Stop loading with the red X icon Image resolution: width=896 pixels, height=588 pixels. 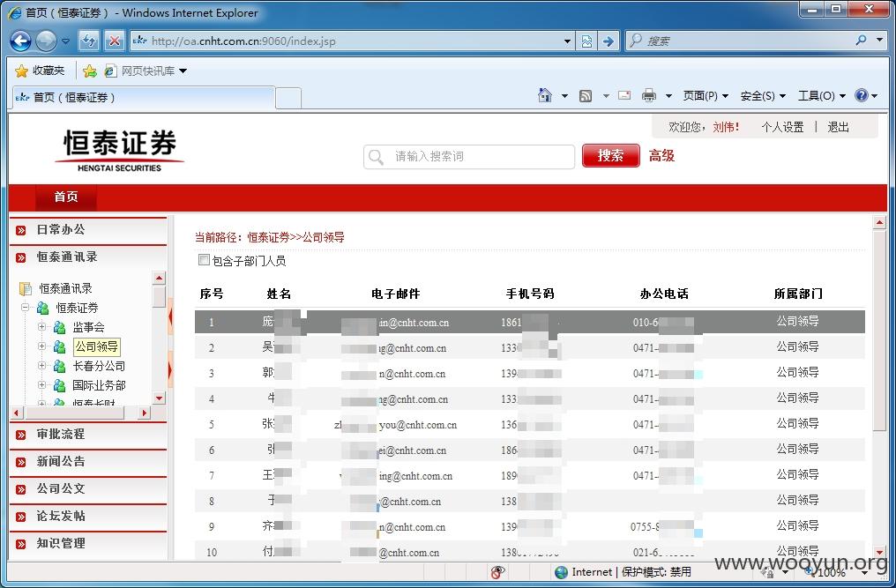(x=115, y=41)
